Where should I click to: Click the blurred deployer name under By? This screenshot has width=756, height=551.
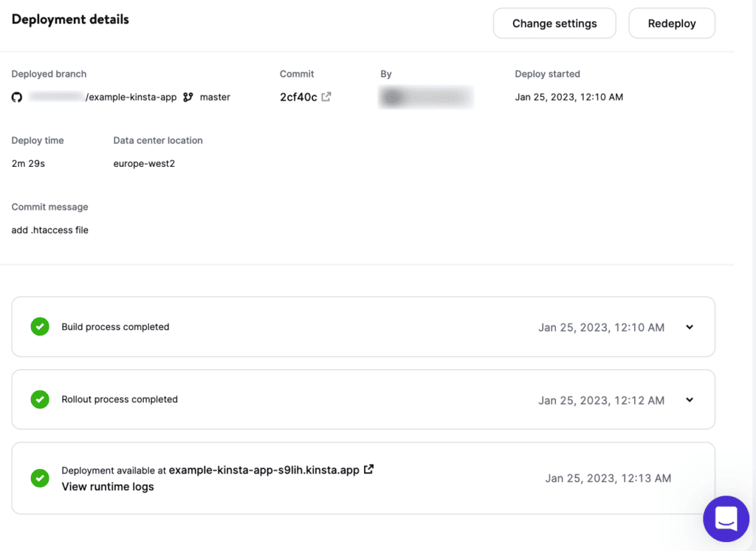point(426,97)
